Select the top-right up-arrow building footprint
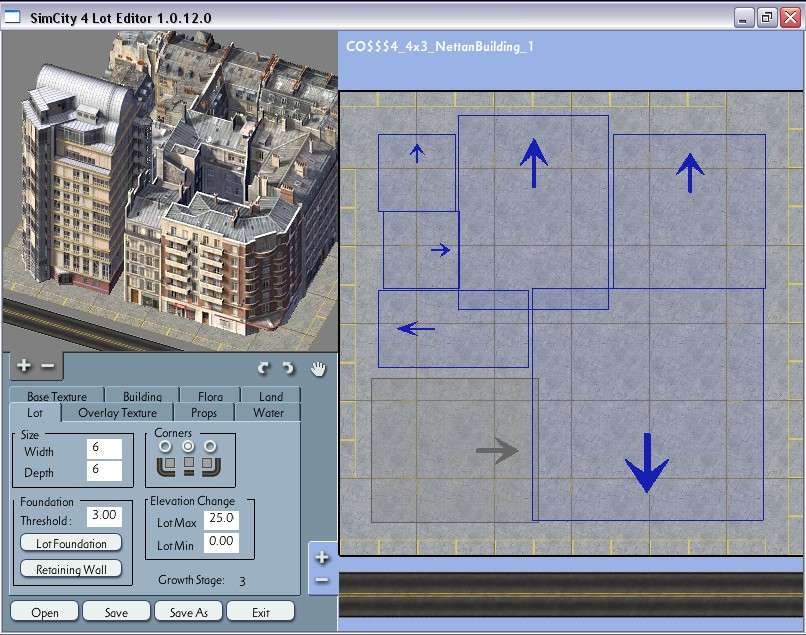806x635 pixels. [689, 211]
